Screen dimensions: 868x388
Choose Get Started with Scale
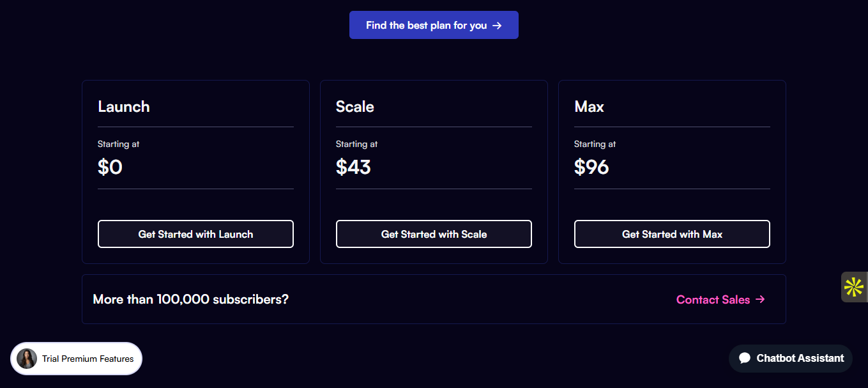434,234
